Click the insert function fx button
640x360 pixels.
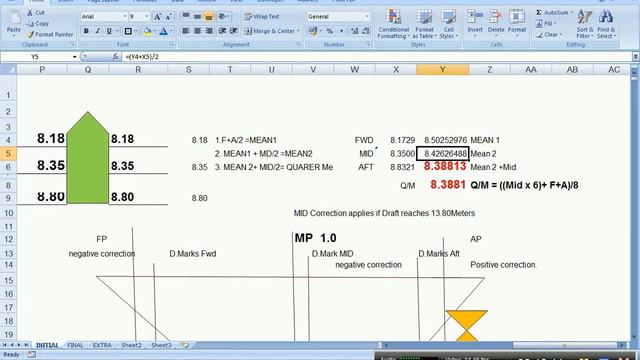(116, 57)
